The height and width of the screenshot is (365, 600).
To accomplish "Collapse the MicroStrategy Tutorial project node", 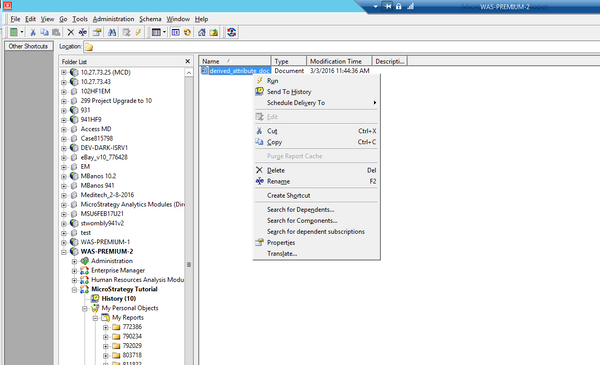I will point(74,290).
